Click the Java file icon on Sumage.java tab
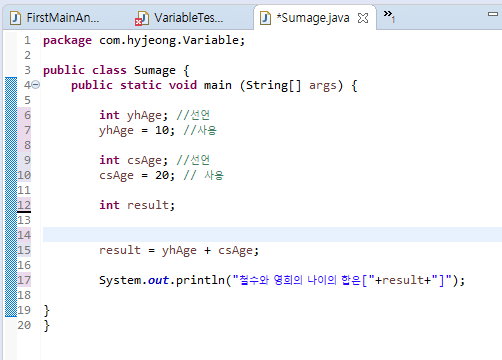This screenshot has width=502, height=360. 265,18
